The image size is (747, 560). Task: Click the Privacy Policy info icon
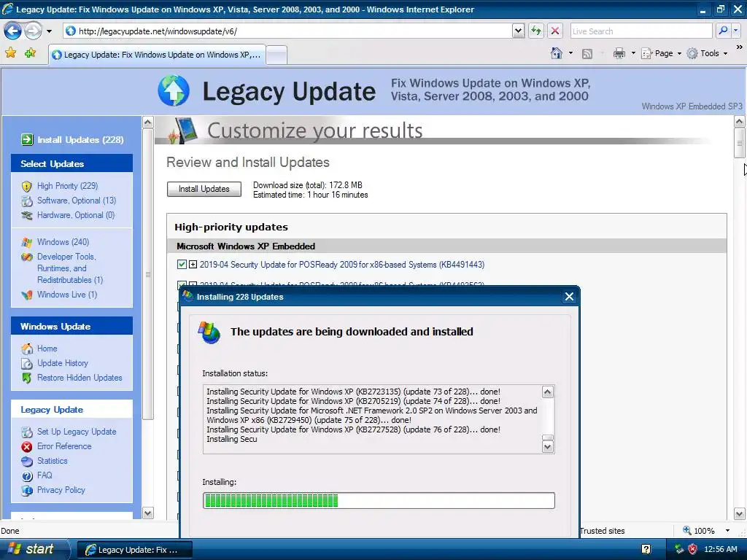(x=27, y=491)
